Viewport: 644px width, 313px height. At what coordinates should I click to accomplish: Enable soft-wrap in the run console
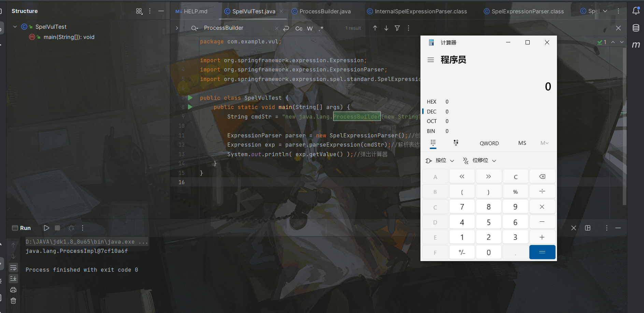13,268
